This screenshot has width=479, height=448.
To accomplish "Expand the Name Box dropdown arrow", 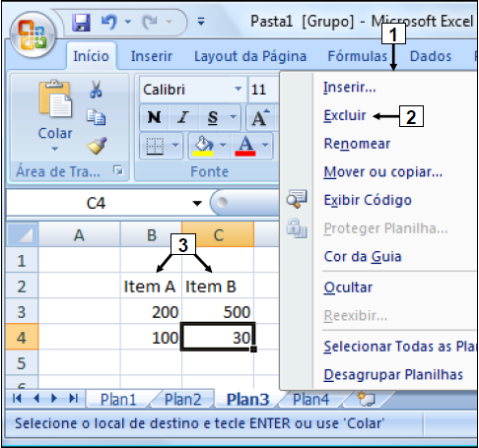I will coord(197,204).
